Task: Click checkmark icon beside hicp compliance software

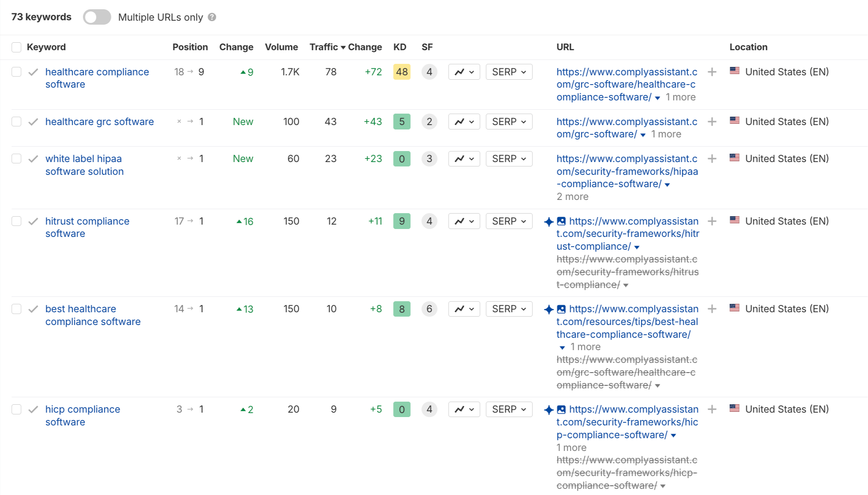Action: click(x=33, y=409)
